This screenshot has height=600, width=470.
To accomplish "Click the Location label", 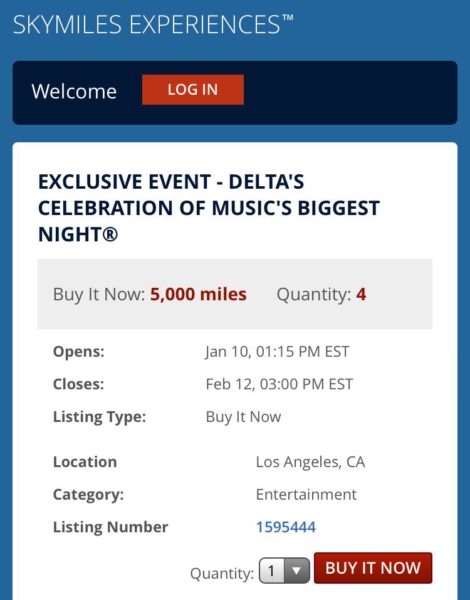I will pos(85,462).
